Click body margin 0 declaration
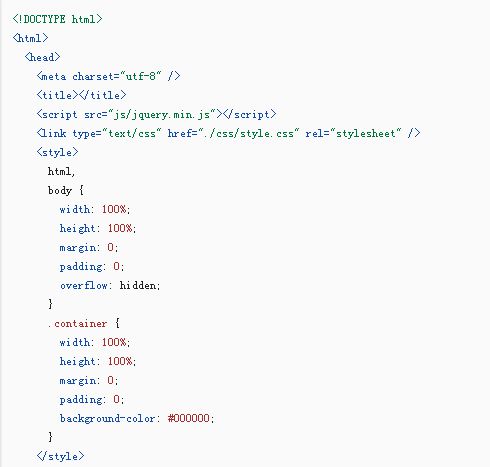This screenshot has height=467, width=490. click(x=89, y=247)
